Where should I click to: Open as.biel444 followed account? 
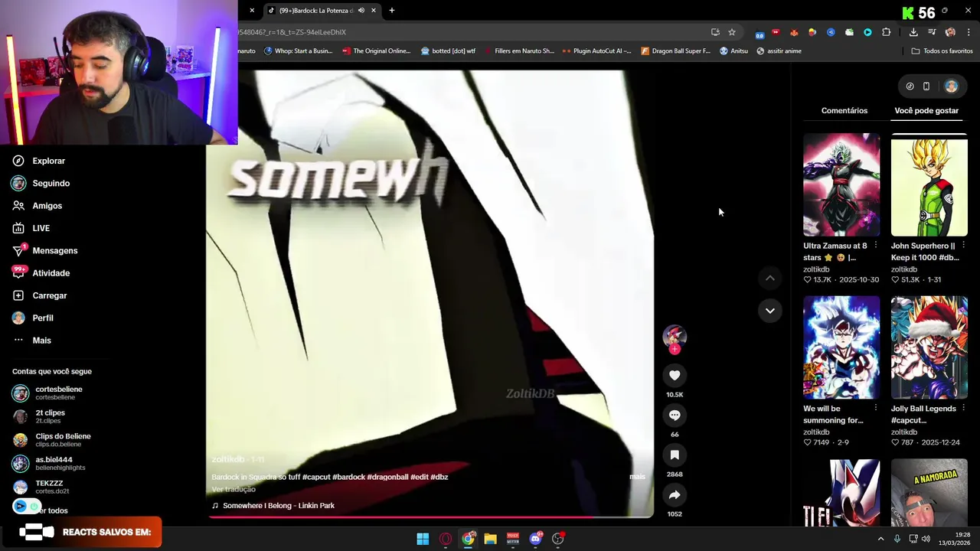(x=48, y=463)
